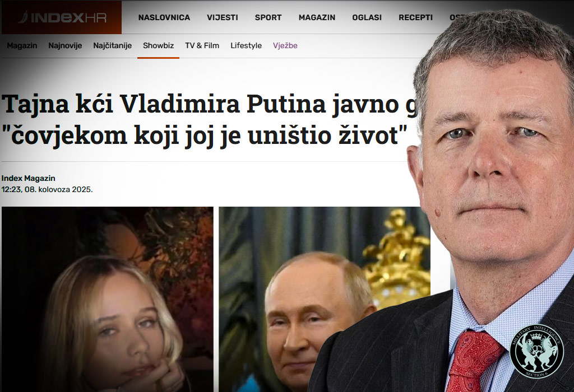Open the Naslovnica menu item
574x392 pixels.
tap(164, 17)
